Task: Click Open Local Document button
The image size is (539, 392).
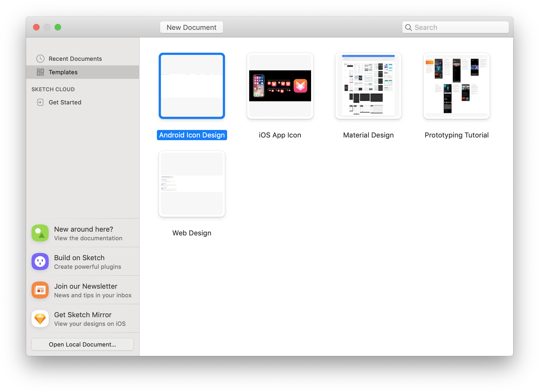Action: tap(83, 344)
